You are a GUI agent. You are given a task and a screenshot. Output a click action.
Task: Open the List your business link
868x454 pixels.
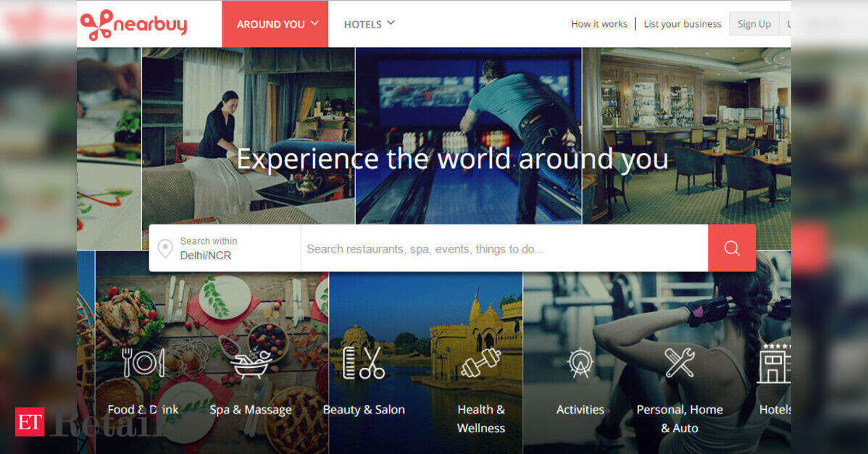click(x=683, y=24)
